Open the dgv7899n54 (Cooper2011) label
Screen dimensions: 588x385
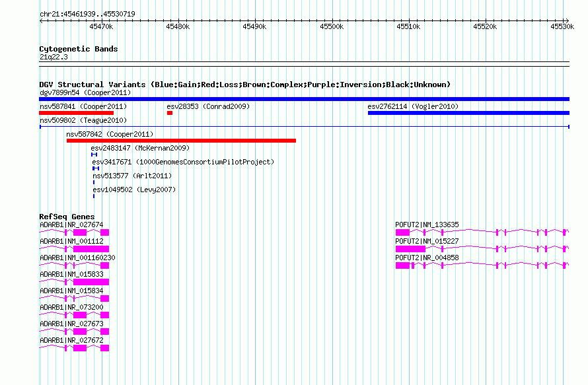click(85, 92)
